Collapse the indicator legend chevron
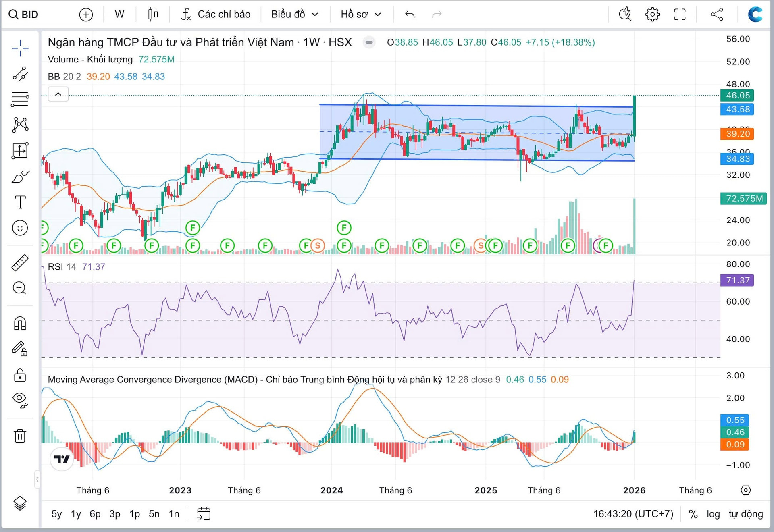Screen dimensions: 774x532 pyautogui.click(x=58, y=94)
